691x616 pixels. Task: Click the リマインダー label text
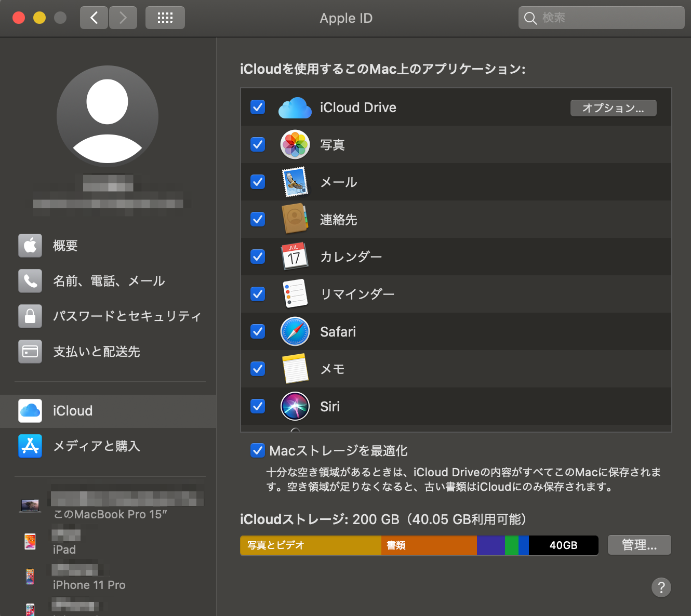click(x=357, y=294)
